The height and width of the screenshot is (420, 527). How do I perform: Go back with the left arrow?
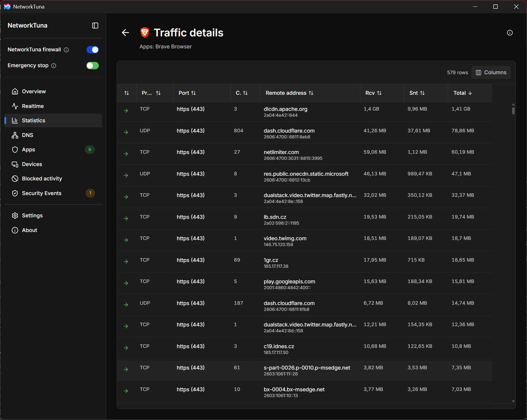point(125,33)
